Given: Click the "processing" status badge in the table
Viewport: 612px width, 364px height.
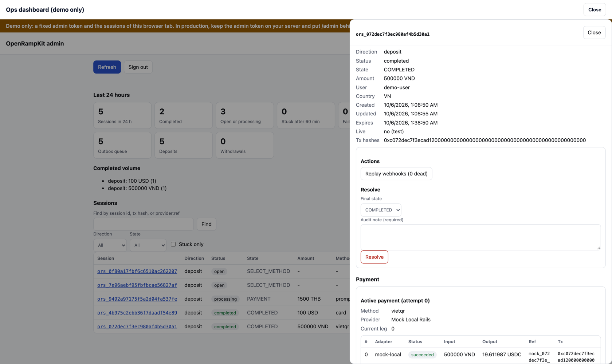Looking at the screenshot, I should [x=225, y=299].
